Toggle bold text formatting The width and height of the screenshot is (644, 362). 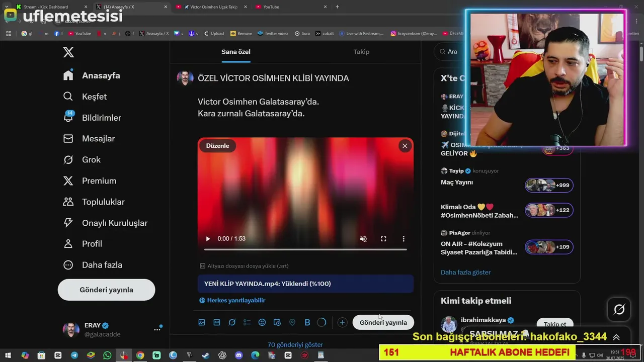click(x=307, y=322)
